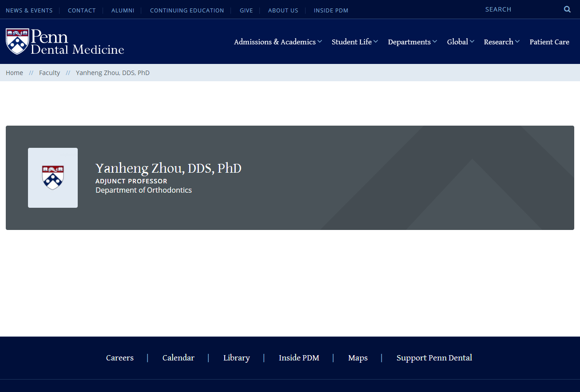This screenshot has height=392, width=580.
Task: Expand the Student Life menu
Action: tap(354, 42)
